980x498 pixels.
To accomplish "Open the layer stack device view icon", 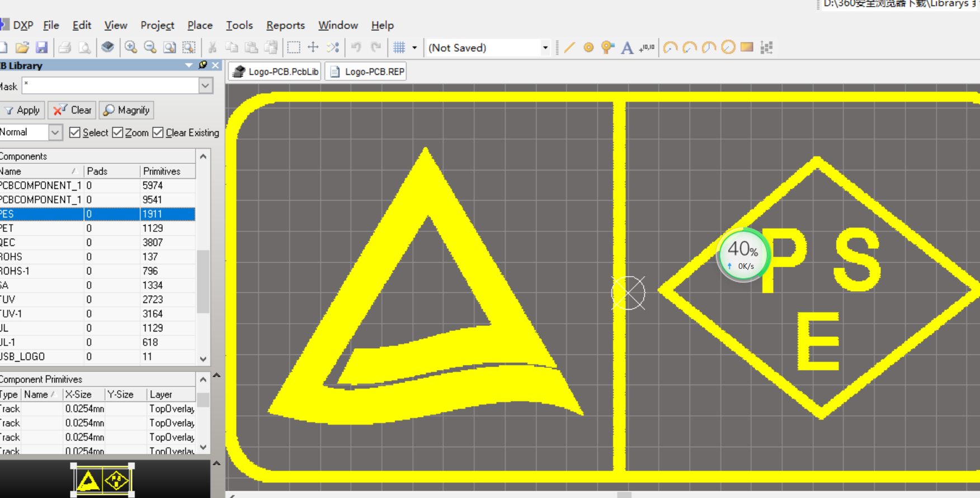I will [107, 48].
